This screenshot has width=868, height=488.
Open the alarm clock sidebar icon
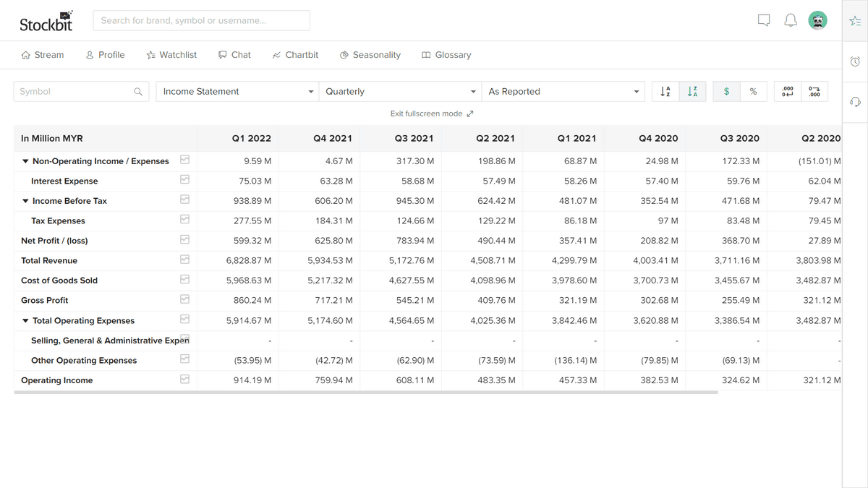tap(855, 62)
